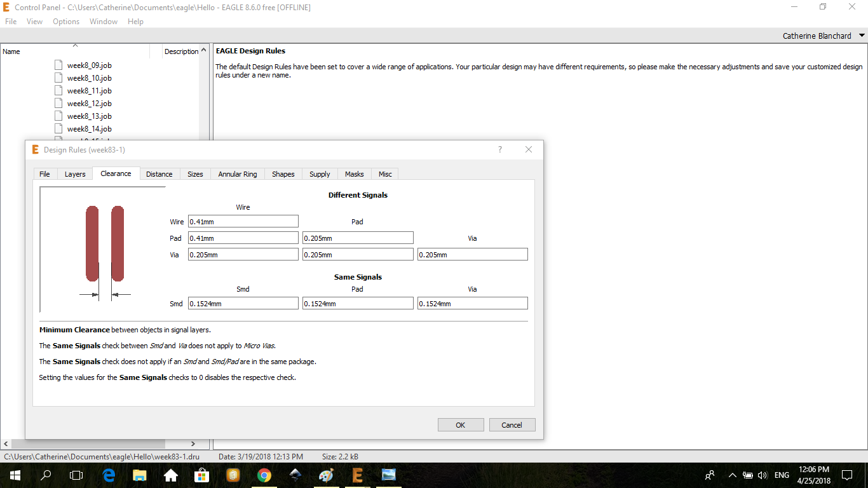This screenshot has width=868, height=488.
Task: Click the Windows Start button
Action: (15, 475)
